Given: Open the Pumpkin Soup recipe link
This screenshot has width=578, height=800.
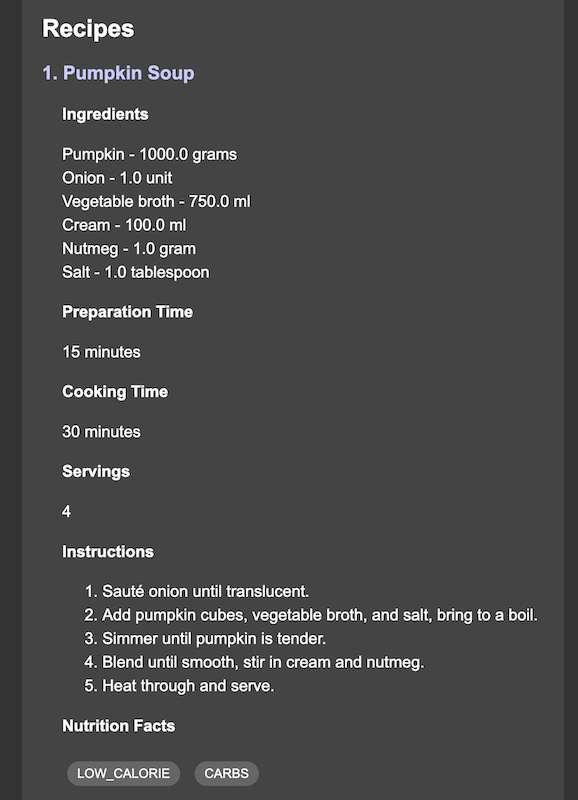Looking at the screenshot, I should [118, 73].
